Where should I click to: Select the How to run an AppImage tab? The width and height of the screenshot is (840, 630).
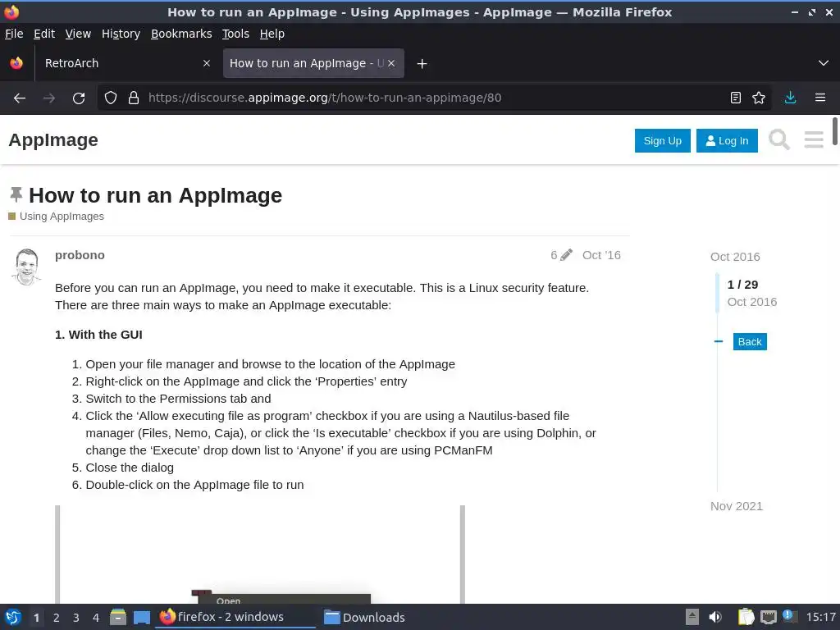click(x=313, y=63)
